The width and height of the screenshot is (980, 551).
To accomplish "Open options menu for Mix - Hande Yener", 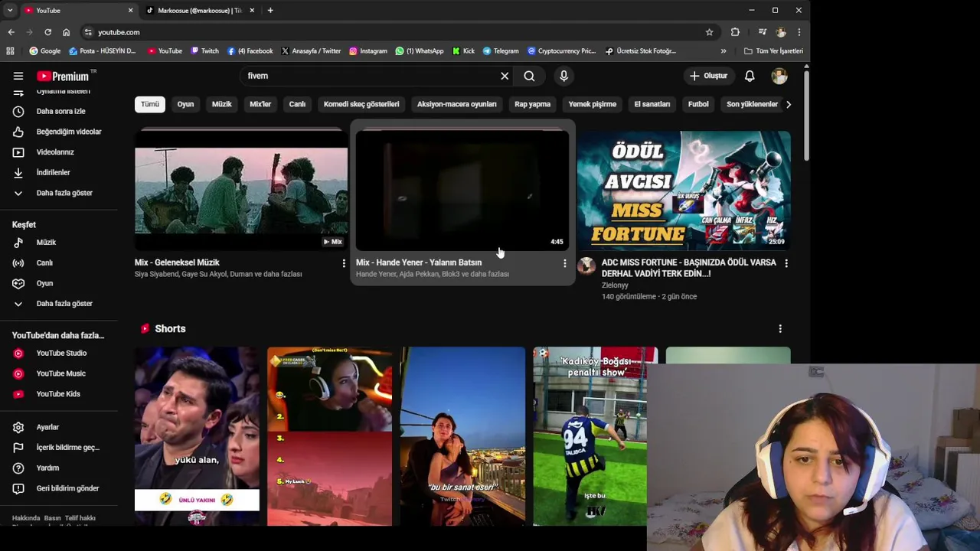I will (x=565, y=263).
